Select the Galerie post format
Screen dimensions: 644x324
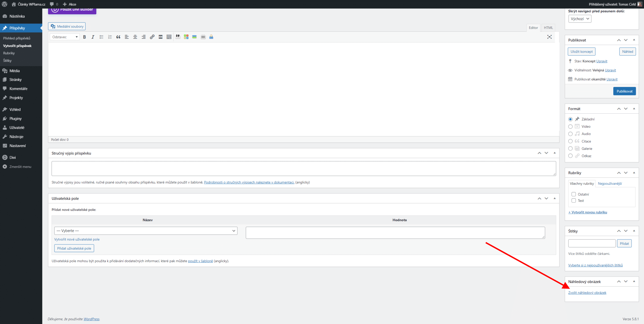(570, 149)
